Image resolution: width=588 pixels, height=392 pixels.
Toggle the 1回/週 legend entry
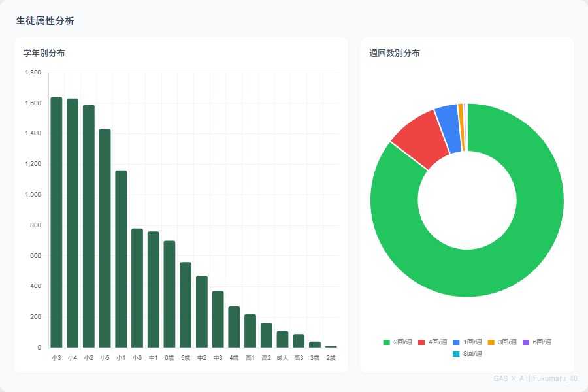coord(467,342)
